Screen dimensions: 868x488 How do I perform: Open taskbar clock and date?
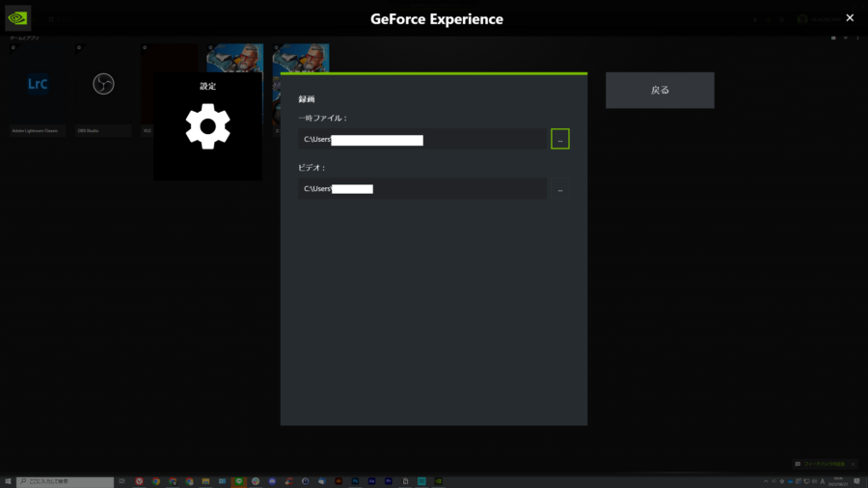tap(838, 481)
